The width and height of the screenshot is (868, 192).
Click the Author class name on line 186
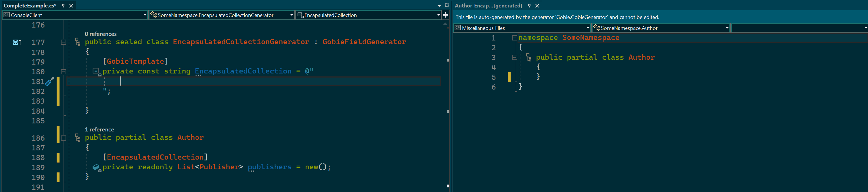(190, 137)
